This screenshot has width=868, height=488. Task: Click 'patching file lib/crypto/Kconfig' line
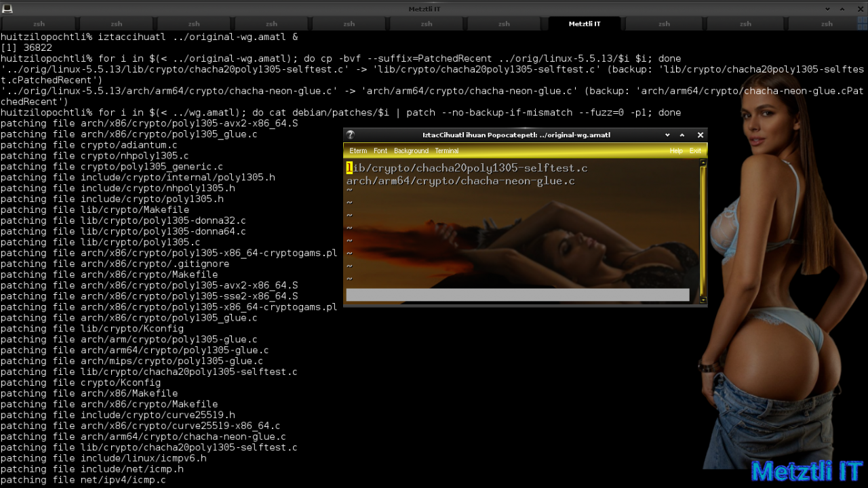[92, 329]
